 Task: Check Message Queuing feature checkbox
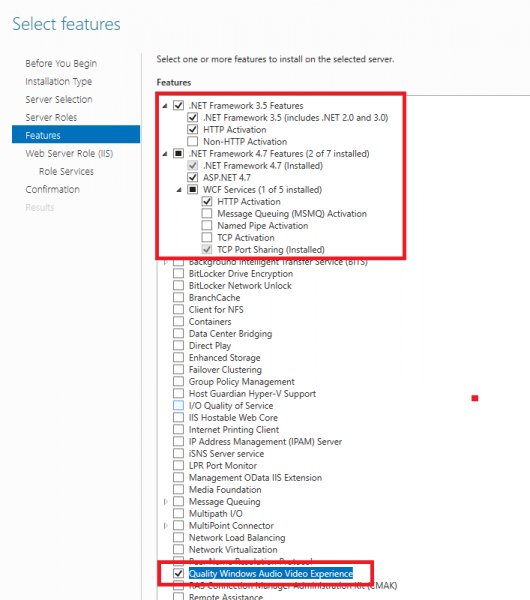pyautogui.click(x=178, y=501)
